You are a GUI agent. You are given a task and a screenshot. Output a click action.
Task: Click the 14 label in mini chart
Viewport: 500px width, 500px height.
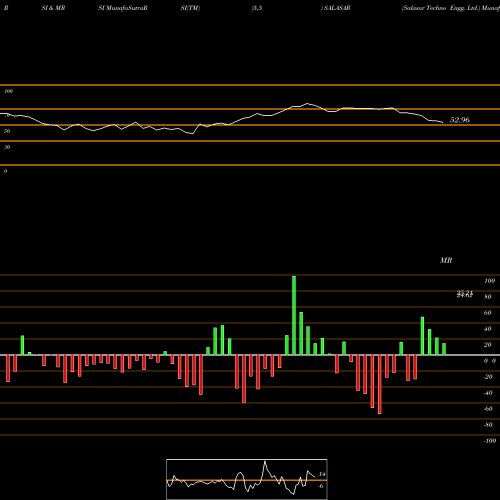point(322,474)
